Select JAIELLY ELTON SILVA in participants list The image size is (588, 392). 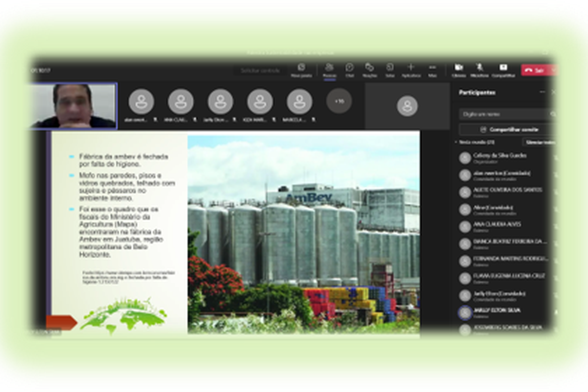(x=507, y=313)
